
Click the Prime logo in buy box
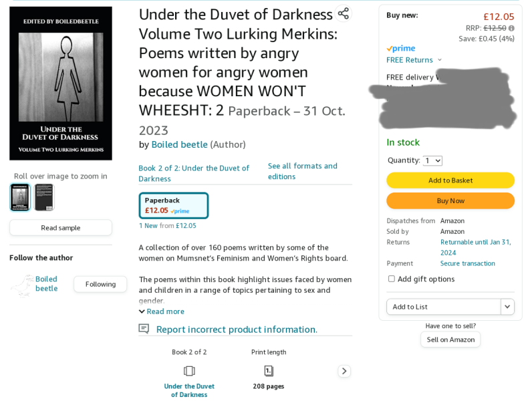(x=400, y=49)
